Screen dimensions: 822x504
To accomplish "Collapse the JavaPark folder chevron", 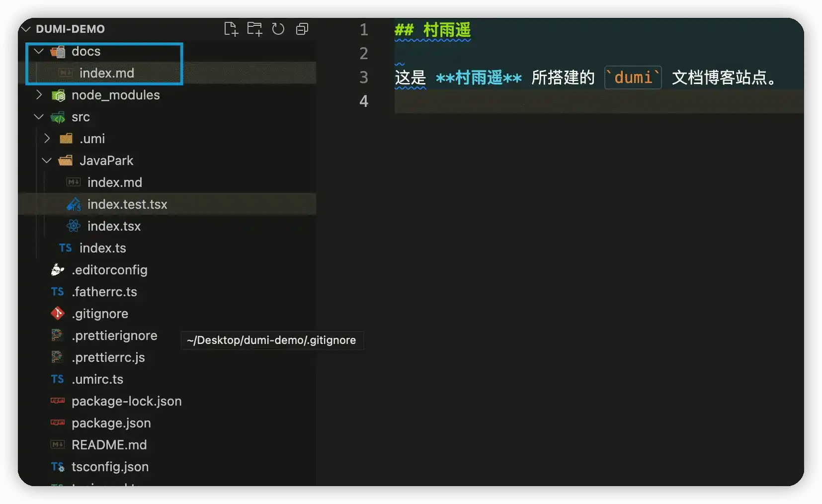I will pyautogui.click(x=47, y=161).
